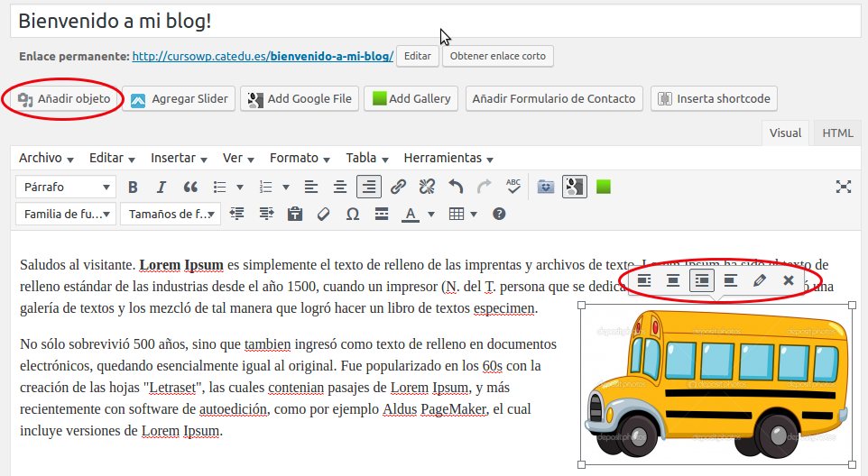Open the permalink cursowp.catedu.es URL
868x476 pixels.
point(263,57)
